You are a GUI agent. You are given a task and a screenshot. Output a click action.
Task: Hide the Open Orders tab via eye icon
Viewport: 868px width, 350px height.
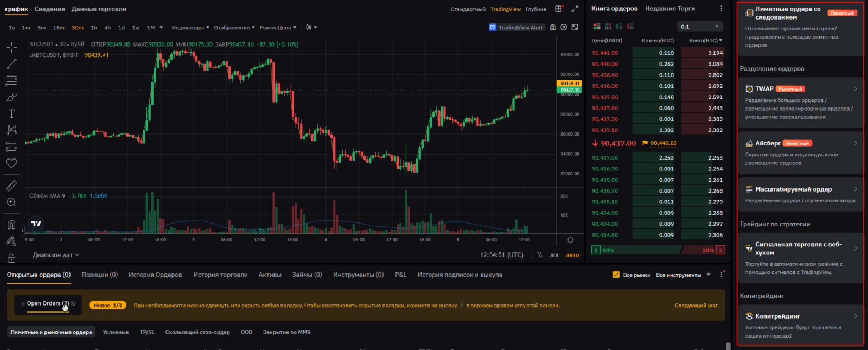(x=73, y=304)
